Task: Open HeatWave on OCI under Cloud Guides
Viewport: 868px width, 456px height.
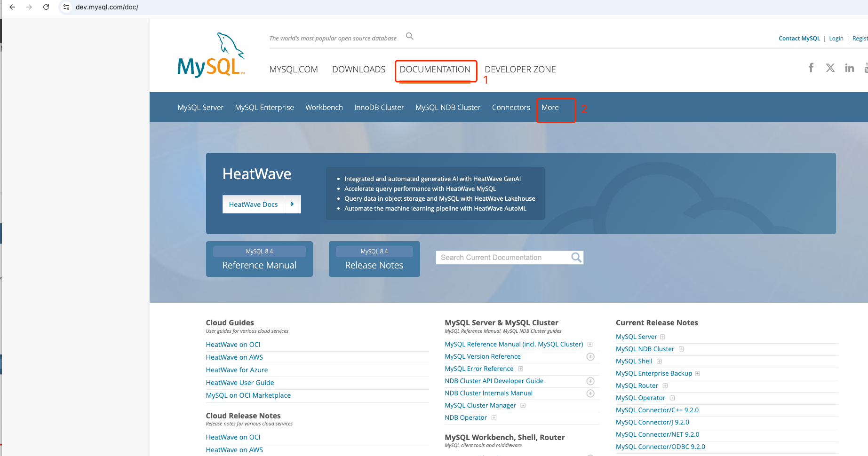Action: pyautogui.click(x=233, y=345)
